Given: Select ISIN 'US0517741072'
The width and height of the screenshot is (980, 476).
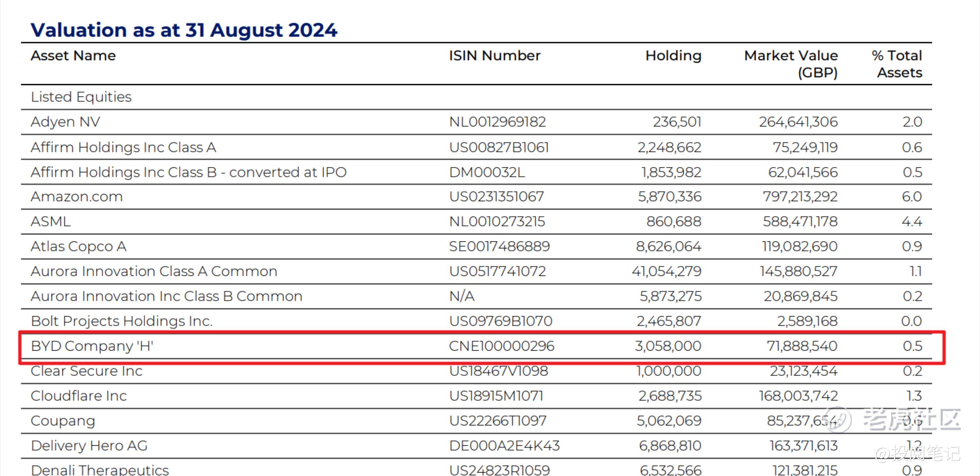Looking at the screenshot, I should pos(497,271).
